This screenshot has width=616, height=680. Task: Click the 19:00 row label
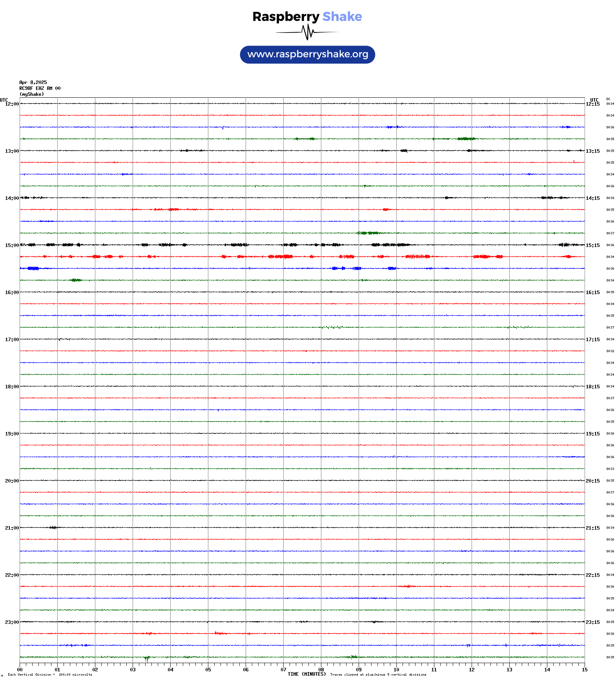[x=12, y=434]
